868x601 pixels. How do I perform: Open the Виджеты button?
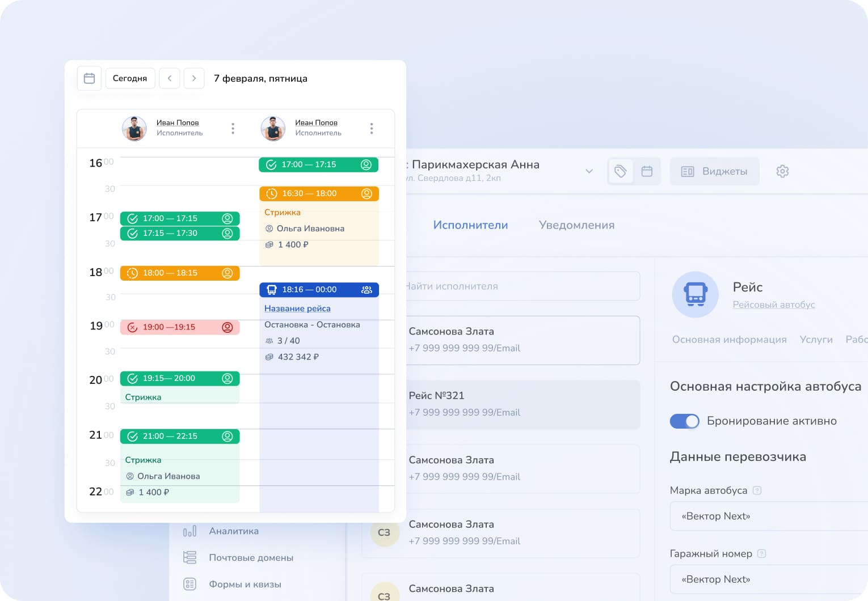tap(714, 171)
